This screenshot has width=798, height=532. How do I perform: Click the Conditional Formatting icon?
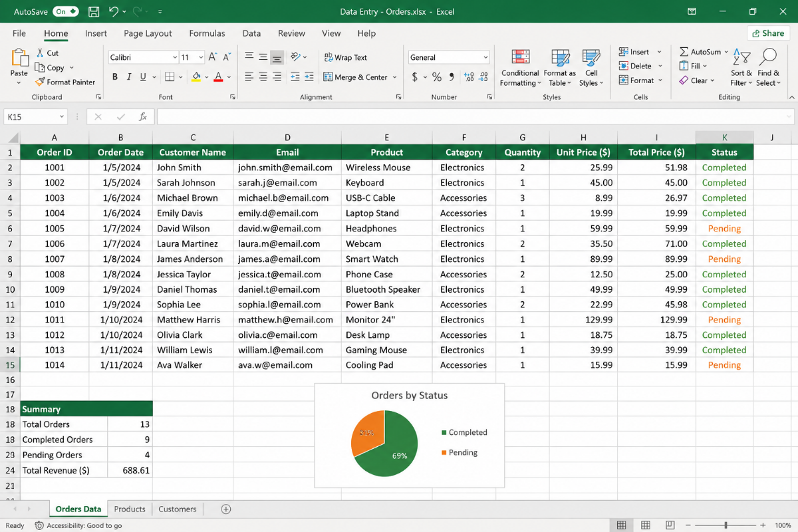coord(520,58)
